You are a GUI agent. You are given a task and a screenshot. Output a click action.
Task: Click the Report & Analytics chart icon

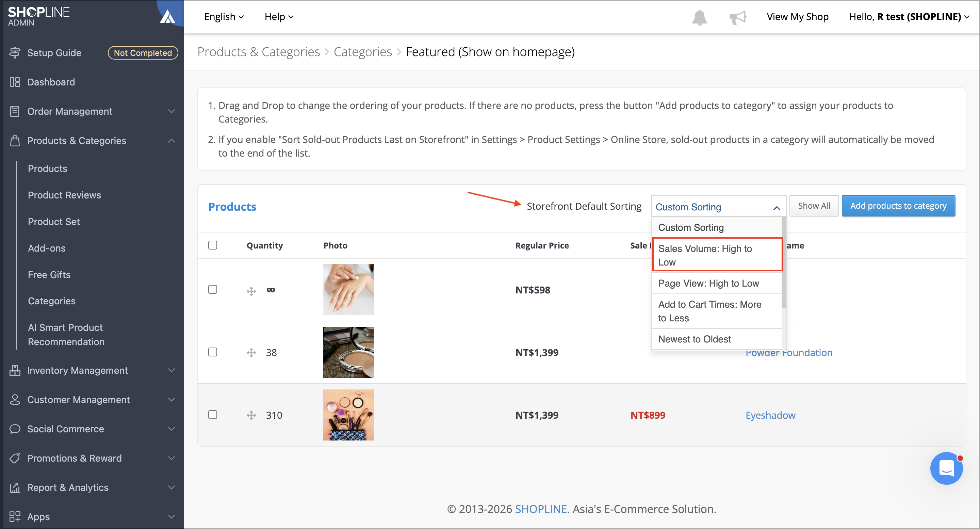pos(15,487)
